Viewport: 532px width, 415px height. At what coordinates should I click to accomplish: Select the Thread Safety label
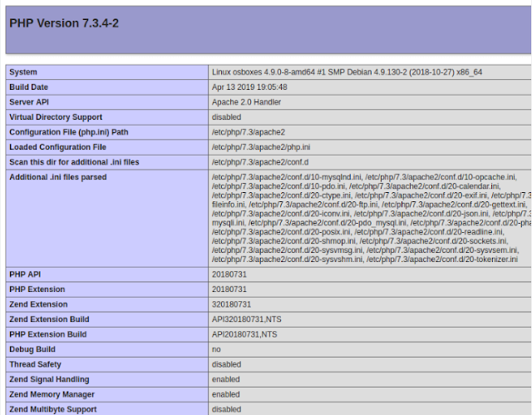35,364
